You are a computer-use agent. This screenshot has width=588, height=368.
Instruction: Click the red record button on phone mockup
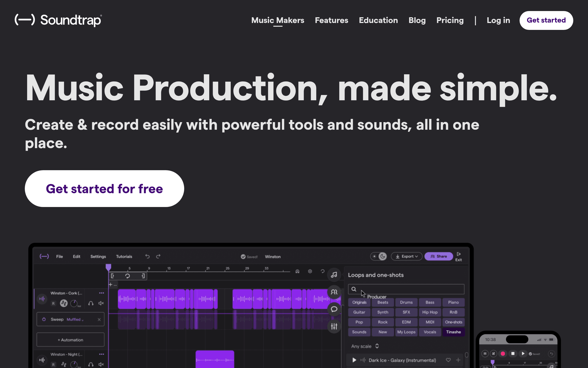(503, 354)
